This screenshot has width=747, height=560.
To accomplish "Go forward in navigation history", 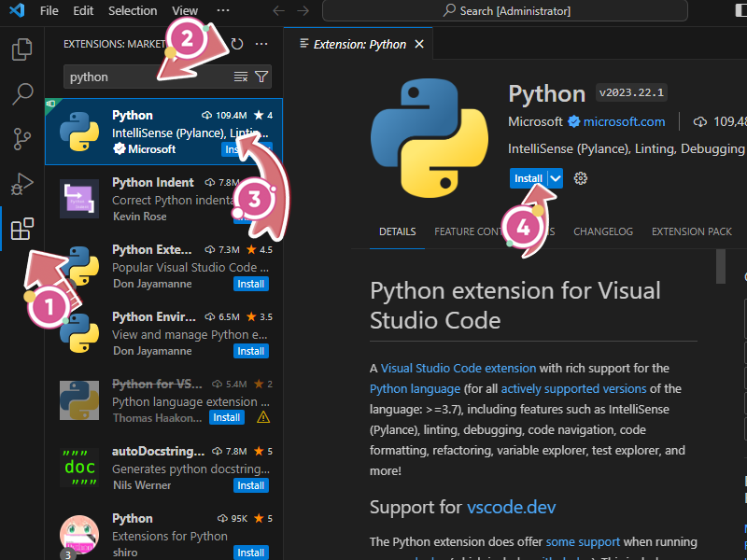I will coord(303,10).
